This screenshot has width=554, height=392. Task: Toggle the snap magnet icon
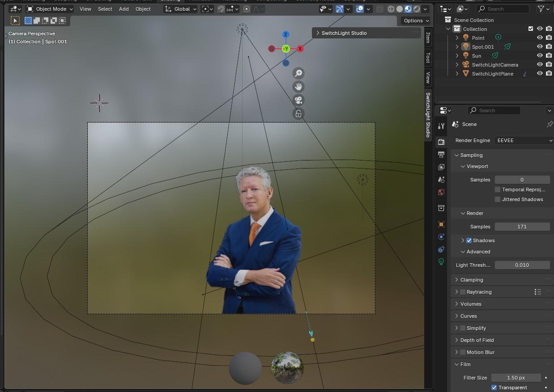click(x=221, y=9)
